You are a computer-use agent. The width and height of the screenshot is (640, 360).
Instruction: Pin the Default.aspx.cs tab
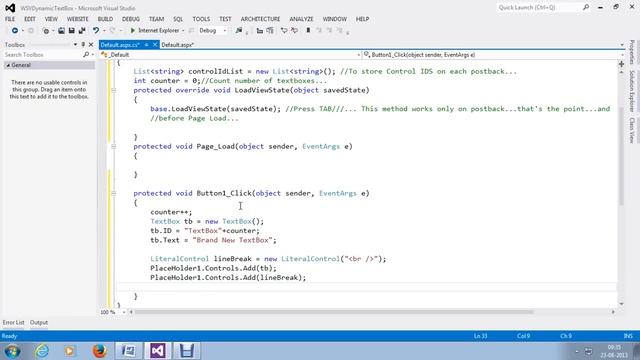click(147, 45)
